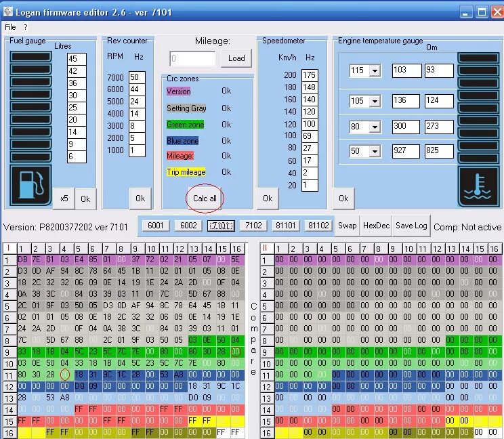504x439 pixels.
Task: Select firmware version 7101
Action: [221, 226]
